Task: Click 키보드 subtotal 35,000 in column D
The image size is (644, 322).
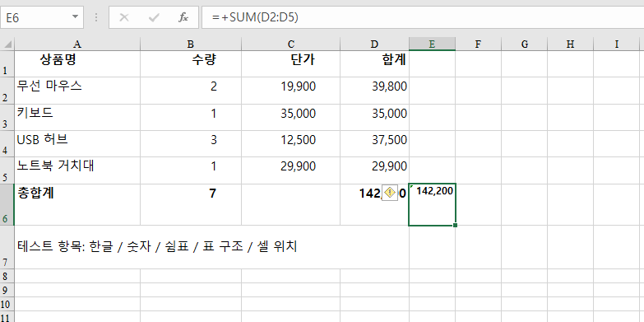Action: (374, 117)
